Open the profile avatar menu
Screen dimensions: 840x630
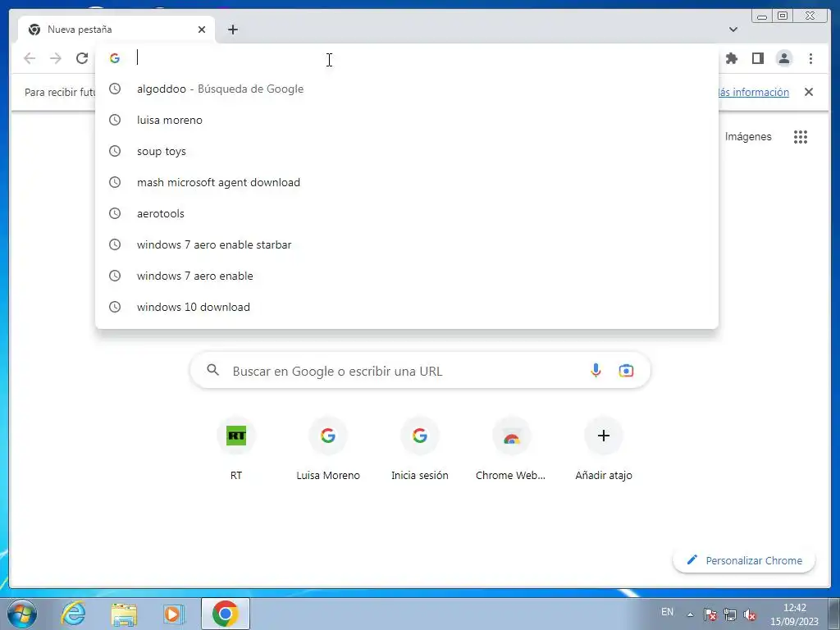[784, 58]
